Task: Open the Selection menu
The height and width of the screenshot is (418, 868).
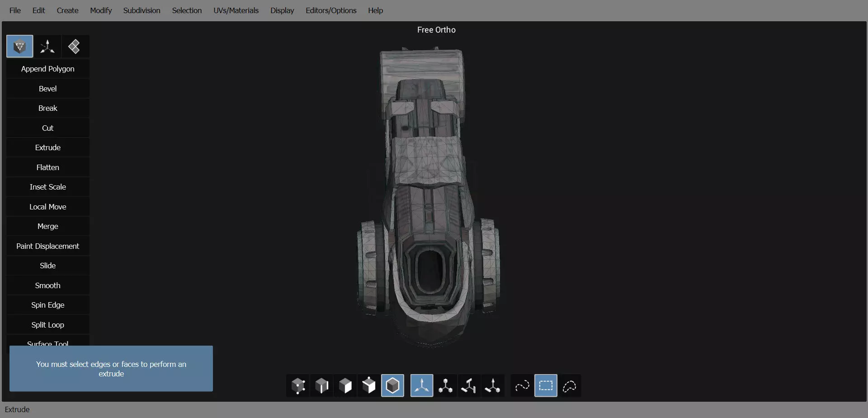Action: point(187,10)
